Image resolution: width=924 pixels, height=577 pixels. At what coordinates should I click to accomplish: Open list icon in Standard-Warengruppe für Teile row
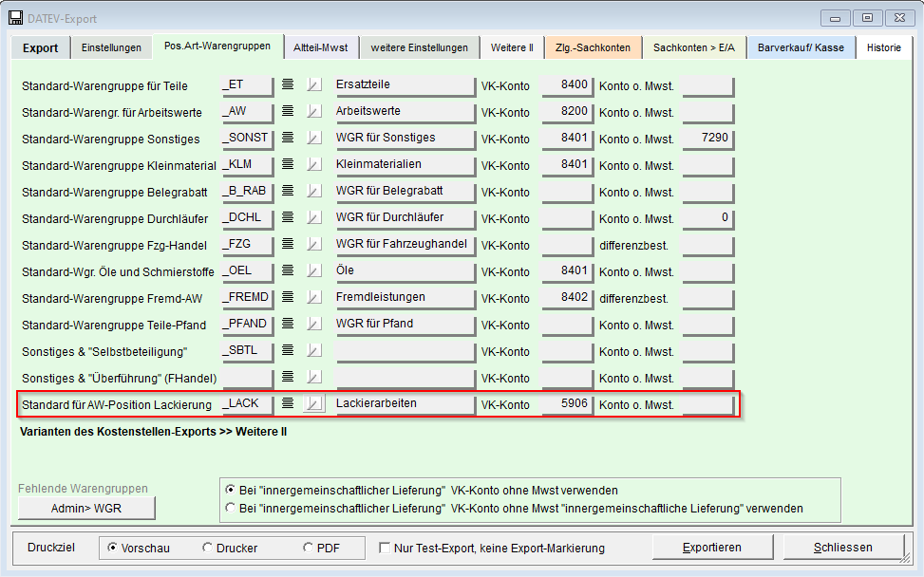click(x=288, y=84)
